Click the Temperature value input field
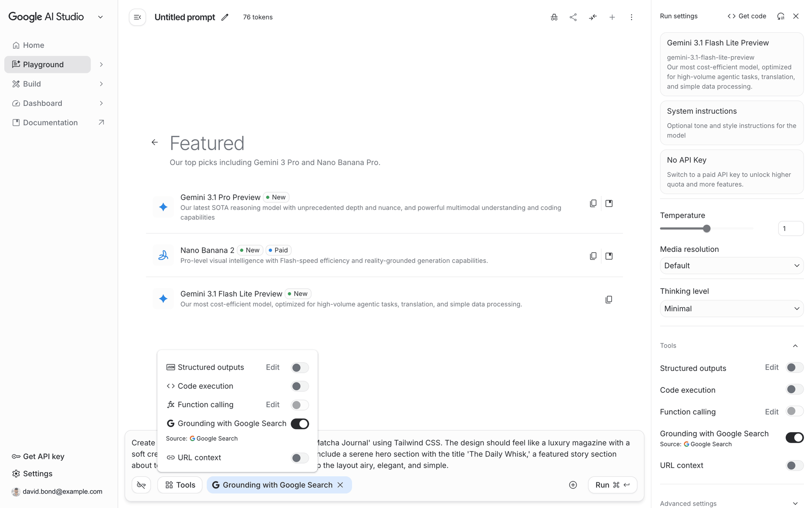Image resolution: width=812 pixels, height=508 pixels. point(790,229)
